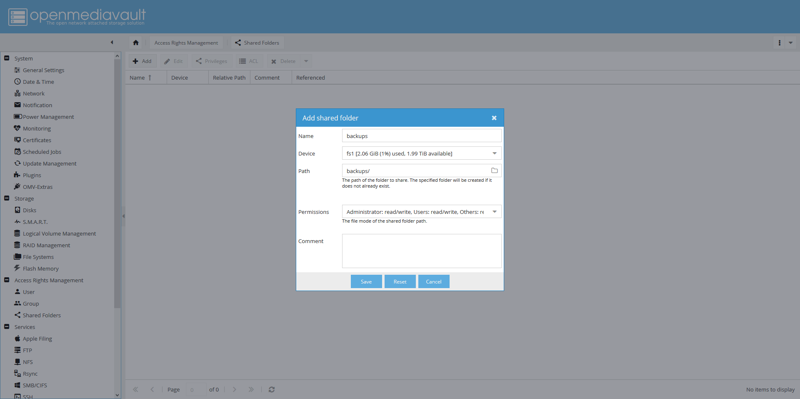Click the Home icon in breadcrumb
This screenshot has height=399, width=800.
(x=136, y=43)
